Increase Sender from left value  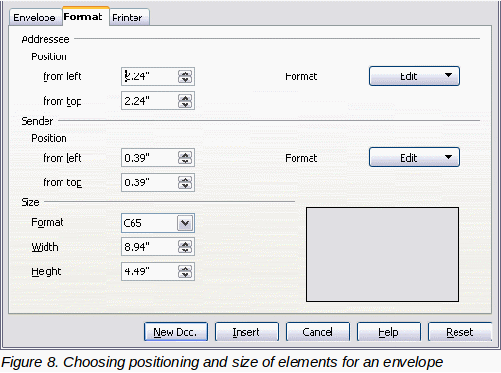[x=185, y=155]
